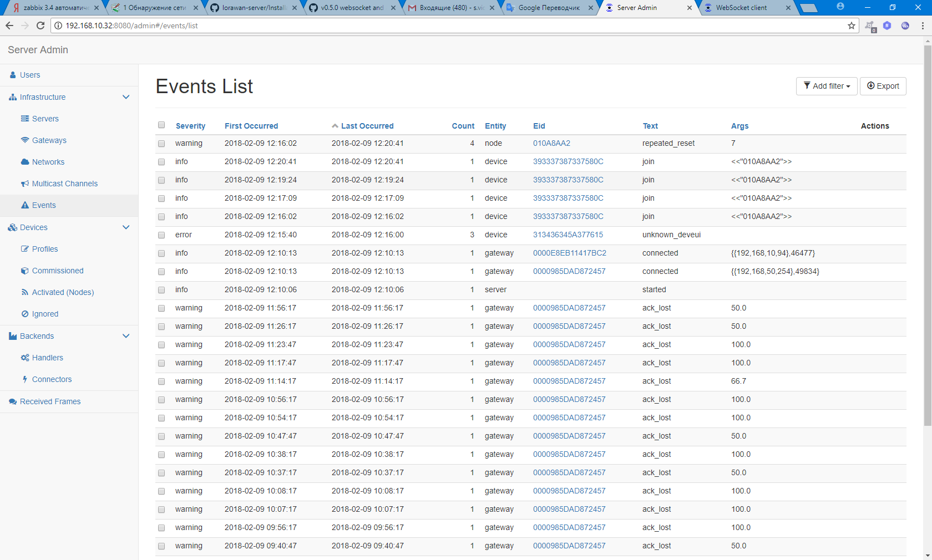Viewport: 932px width, 560px height.
Task: Click the Server Admin header title
Action: [x=38, y=50]
